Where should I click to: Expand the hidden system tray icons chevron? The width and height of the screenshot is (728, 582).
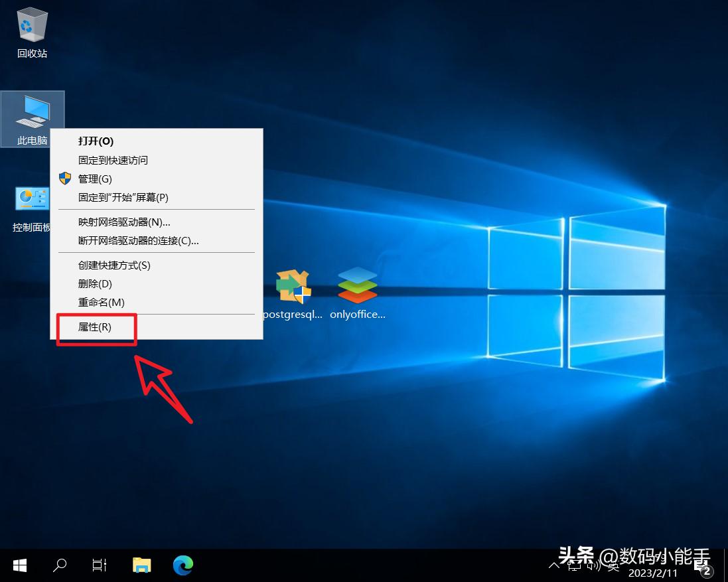554,565
